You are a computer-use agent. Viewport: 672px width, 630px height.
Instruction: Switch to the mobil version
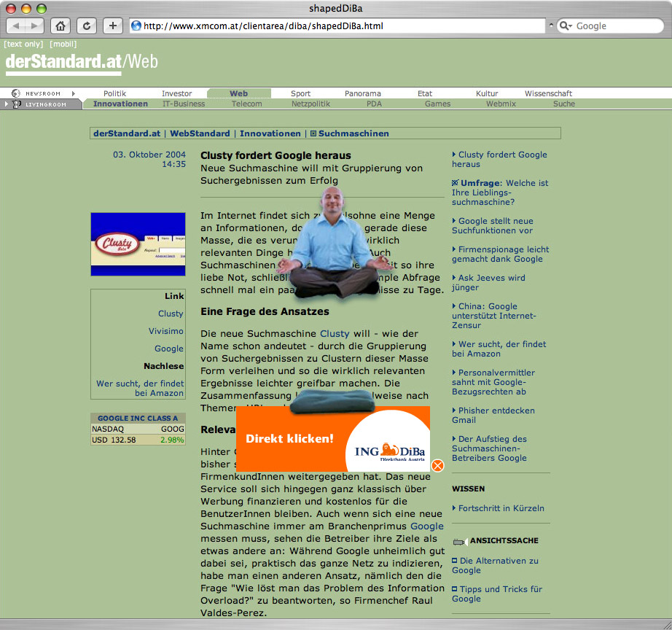tap(63, 44)
